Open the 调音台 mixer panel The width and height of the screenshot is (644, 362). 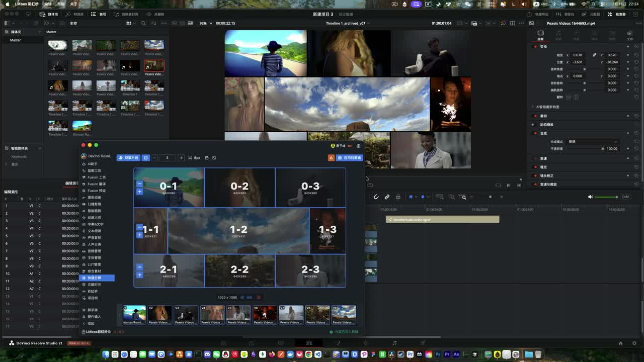click(x=566, y=14)
